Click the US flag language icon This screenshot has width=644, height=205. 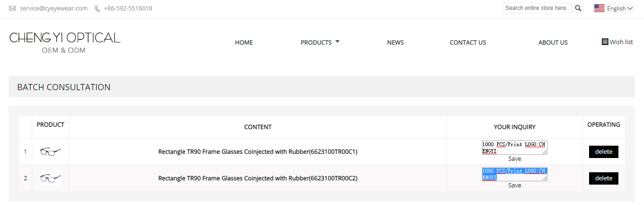click(599, 8)
